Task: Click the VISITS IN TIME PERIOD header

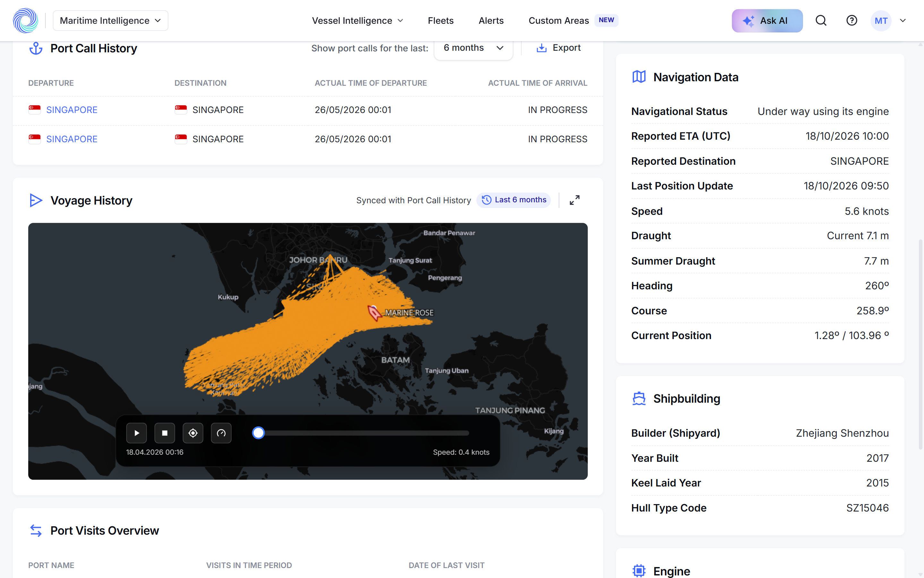Action: point(249,565)
